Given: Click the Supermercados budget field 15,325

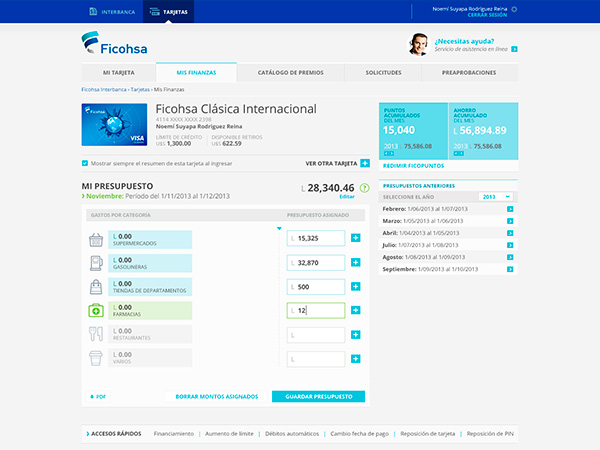Looking at the screenshot, I should 316,238.
